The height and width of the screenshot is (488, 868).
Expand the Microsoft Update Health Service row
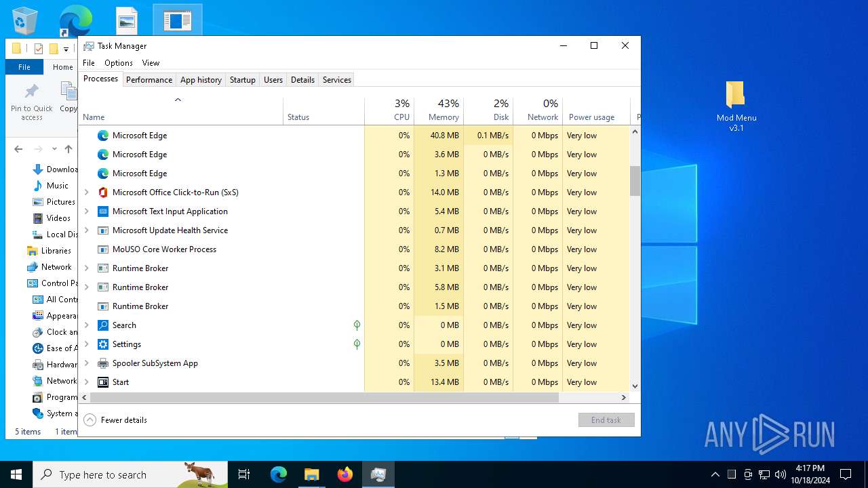(x=86, y=230)
